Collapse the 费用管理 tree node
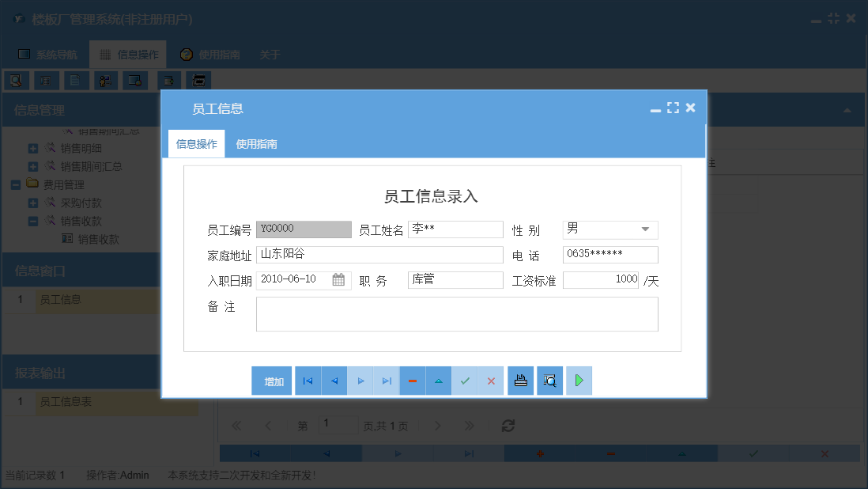Viewport: 868px width, 489px height. point(15,184)
